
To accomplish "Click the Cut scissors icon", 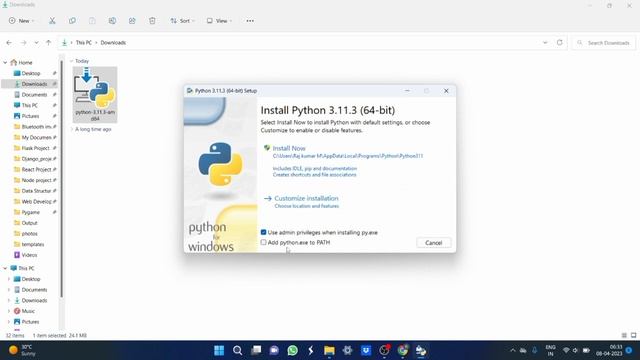I will click(x=52, y=21).
